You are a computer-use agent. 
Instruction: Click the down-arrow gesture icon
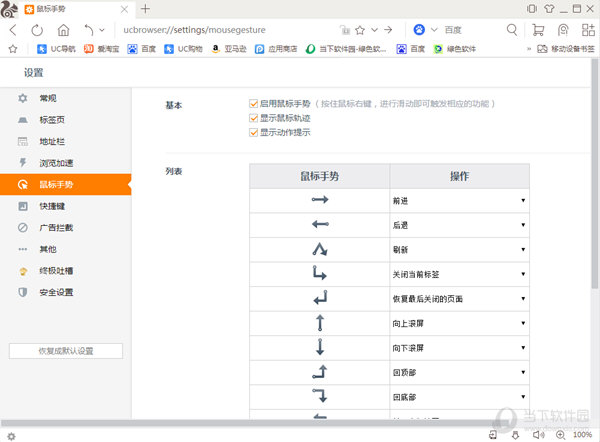tap(320, 347)
